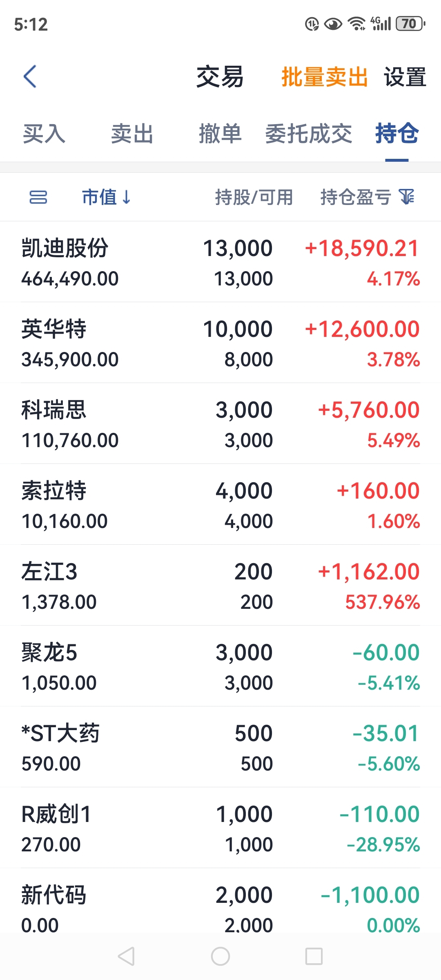Viewport: 441px width, 980px height.
Task: Open the 委托成交 tab
Action: tap(309, 134)
